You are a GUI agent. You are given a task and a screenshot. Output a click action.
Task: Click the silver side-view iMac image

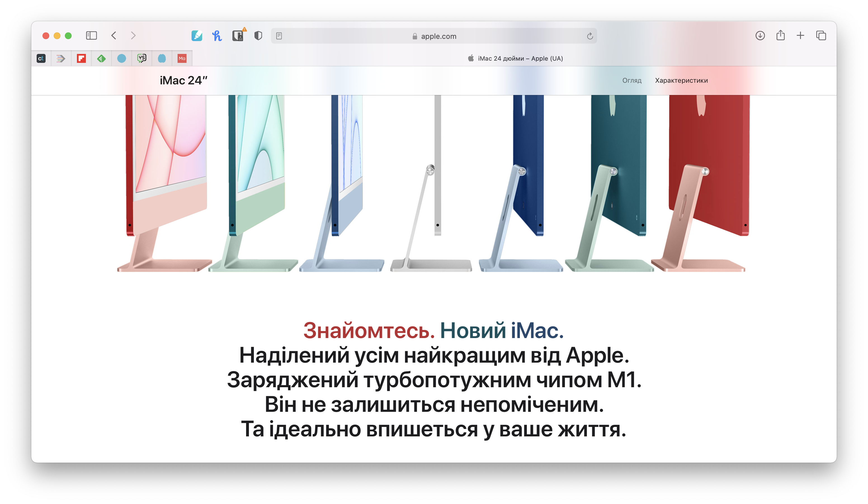click(431, 183)
